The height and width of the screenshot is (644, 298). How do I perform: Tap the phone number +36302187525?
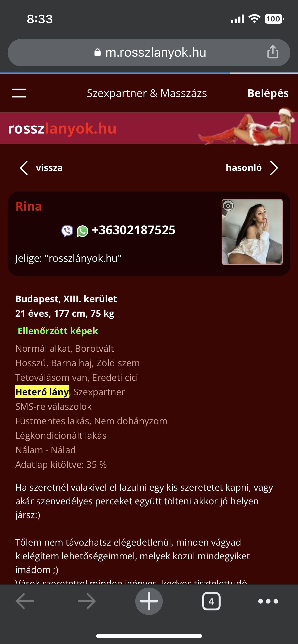pos(133,230)
